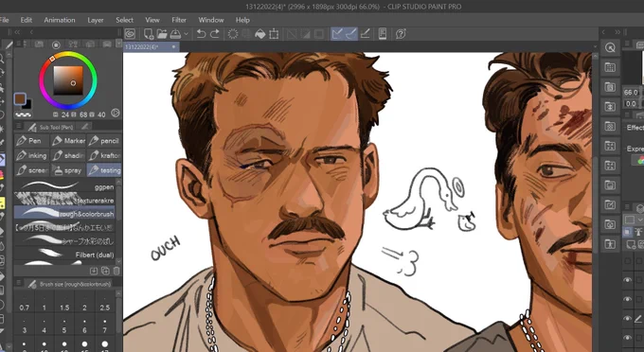
Task: Collapse left panel with double chevron
Action: coord(17,32)
